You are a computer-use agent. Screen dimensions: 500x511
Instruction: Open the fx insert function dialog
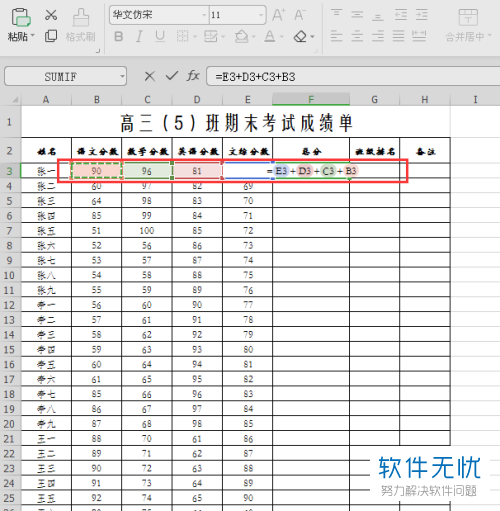click(x=193, y=76)
